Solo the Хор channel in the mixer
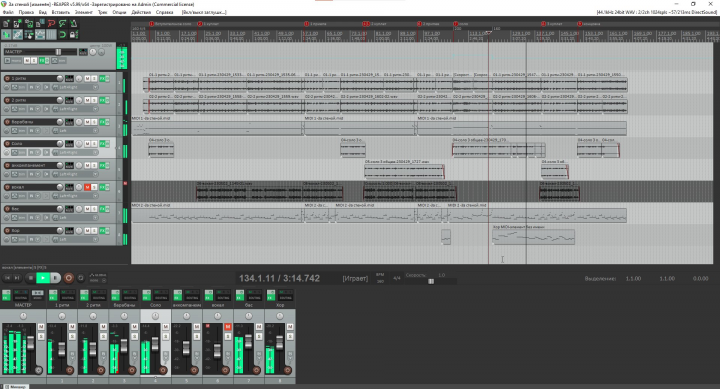Screen dimensions: 720x389 pos(290,337)
